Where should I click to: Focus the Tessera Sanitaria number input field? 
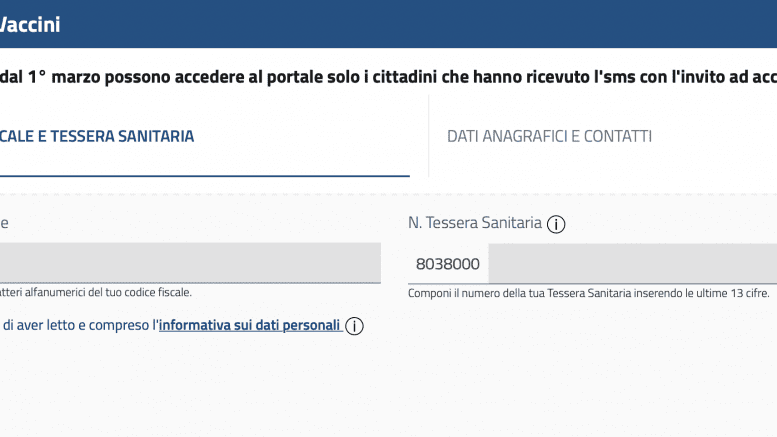[630, 264]
